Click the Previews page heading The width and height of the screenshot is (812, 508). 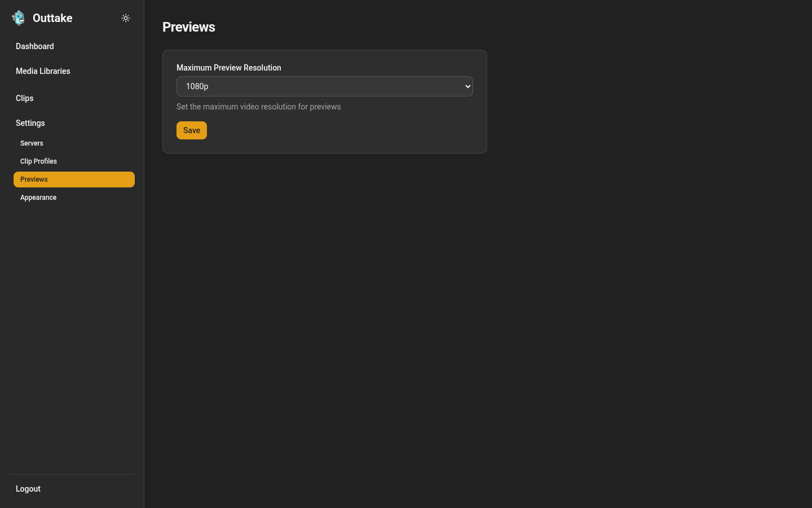[189, 27]
